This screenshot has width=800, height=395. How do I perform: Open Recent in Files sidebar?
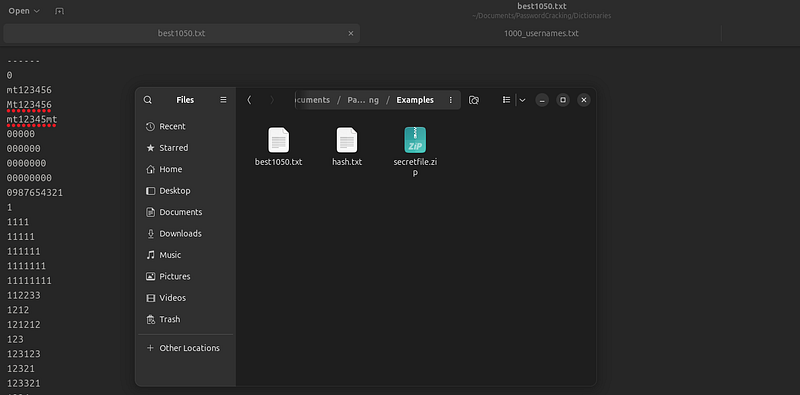click(185, 127)
